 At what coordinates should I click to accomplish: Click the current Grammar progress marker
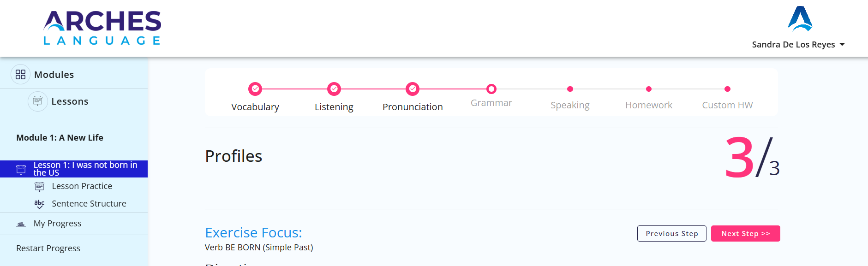point(491,89)
